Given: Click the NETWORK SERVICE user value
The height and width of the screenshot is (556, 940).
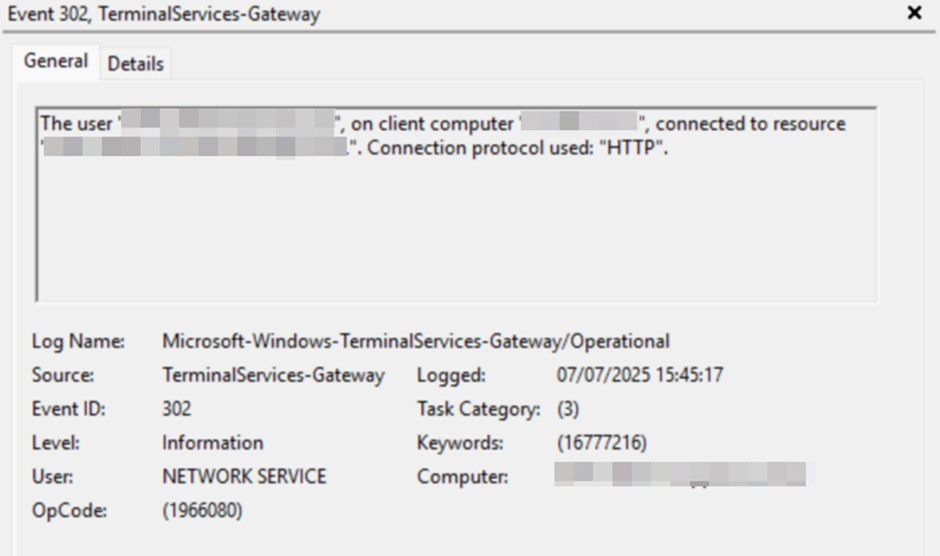Looking at the screenshot, I should pos(244,476).
